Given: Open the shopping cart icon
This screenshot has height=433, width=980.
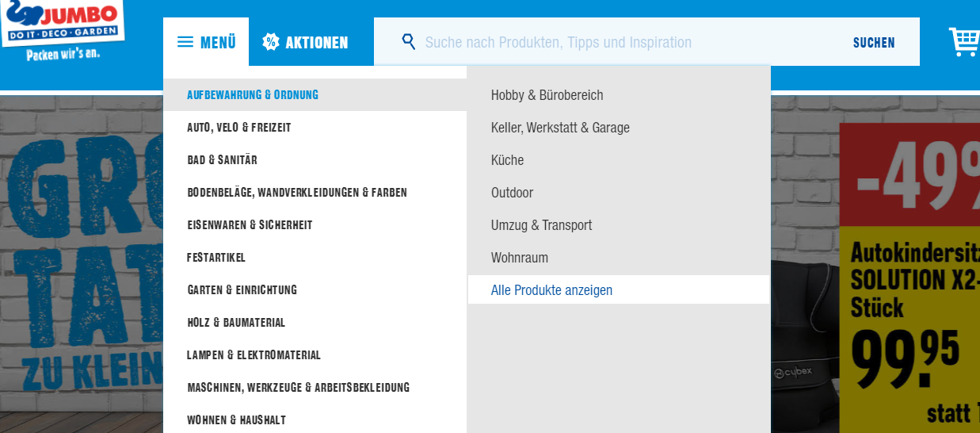Looking at the screenshot, I should click(x=964, y=42).
